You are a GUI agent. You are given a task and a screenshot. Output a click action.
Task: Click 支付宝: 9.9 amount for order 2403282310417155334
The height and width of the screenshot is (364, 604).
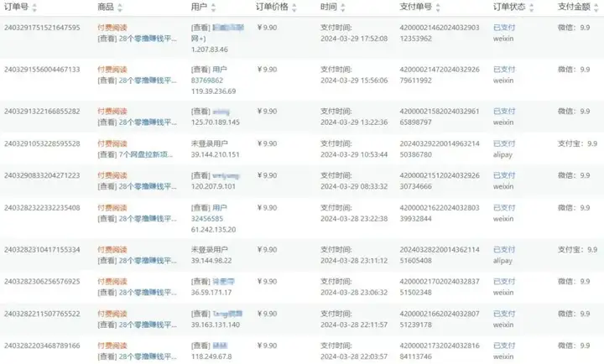click(577, 250)
